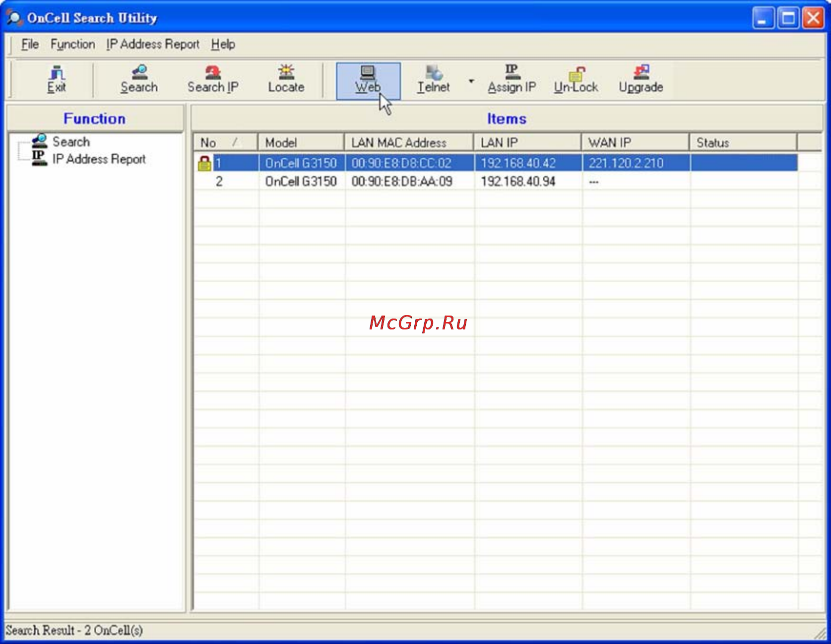The image size is (831, 644).
Task: Select LAN IP 192.168.40.42 cell
Action: pos(518,163)
